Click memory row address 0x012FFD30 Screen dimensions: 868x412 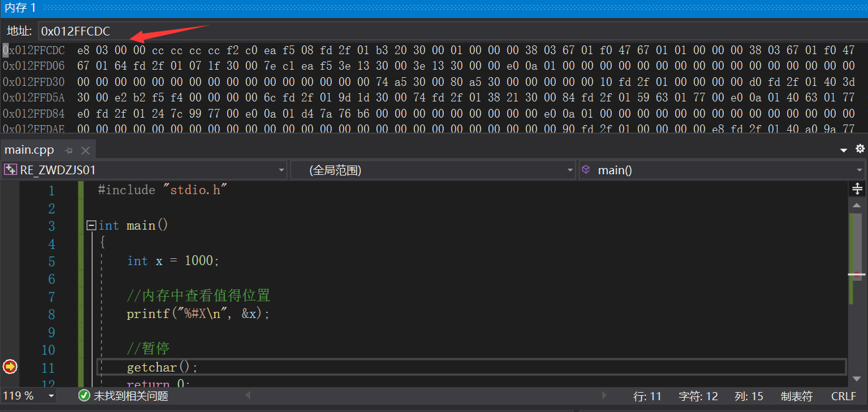(34, 82)
